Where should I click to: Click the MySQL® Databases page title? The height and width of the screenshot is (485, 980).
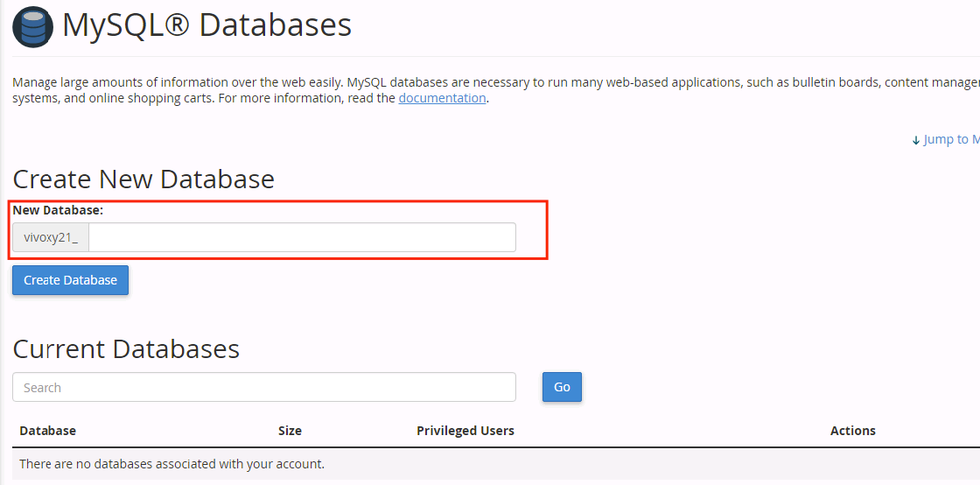click(207, 25)
